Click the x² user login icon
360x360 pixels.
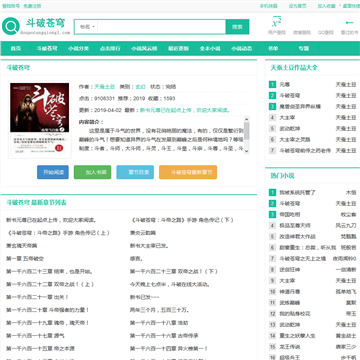(x=277, y=22)
